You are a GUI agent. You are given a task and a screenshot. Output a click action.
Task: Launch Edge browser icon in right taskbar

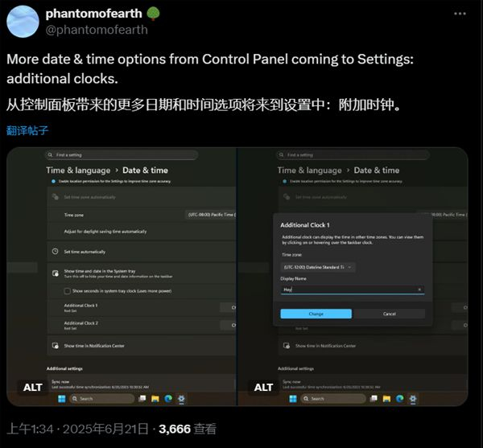pos(399,399)
